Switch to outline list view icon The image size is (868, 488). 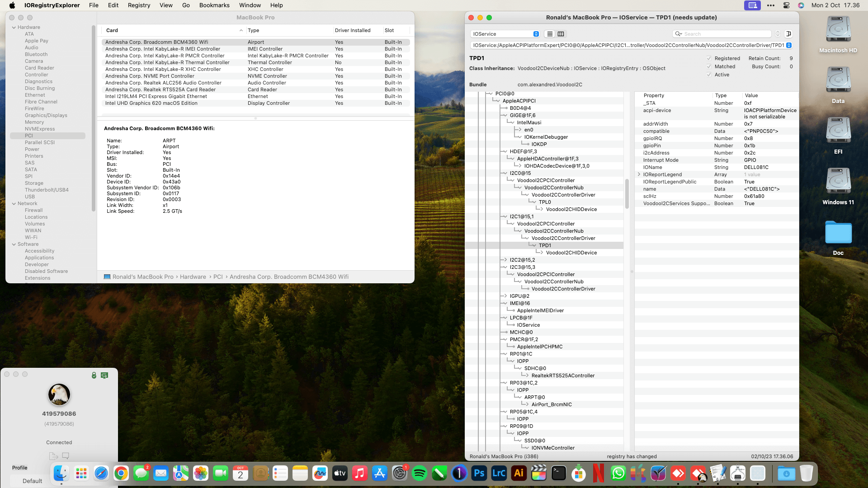(x=550, y=34)
